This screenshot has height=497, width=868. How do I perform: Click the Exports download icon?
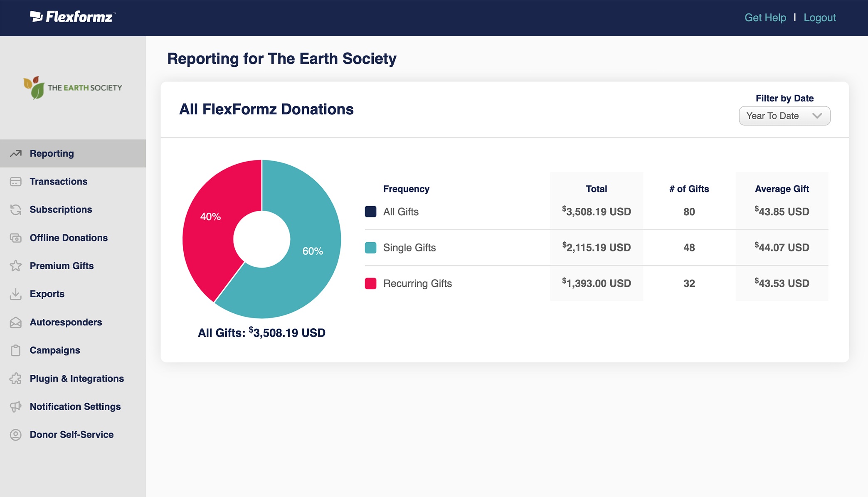[x=16, y=294]
